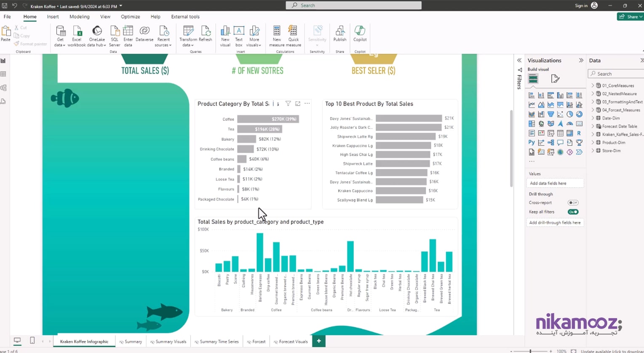Click Add drill-through fields here well

[x=555, y=223]
